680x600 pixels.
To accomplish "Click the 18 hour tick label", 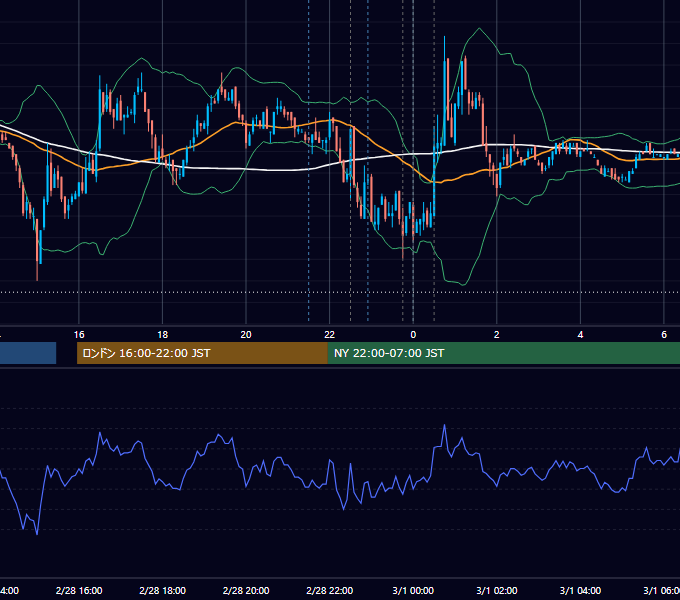I will click(x=163, y=335).
